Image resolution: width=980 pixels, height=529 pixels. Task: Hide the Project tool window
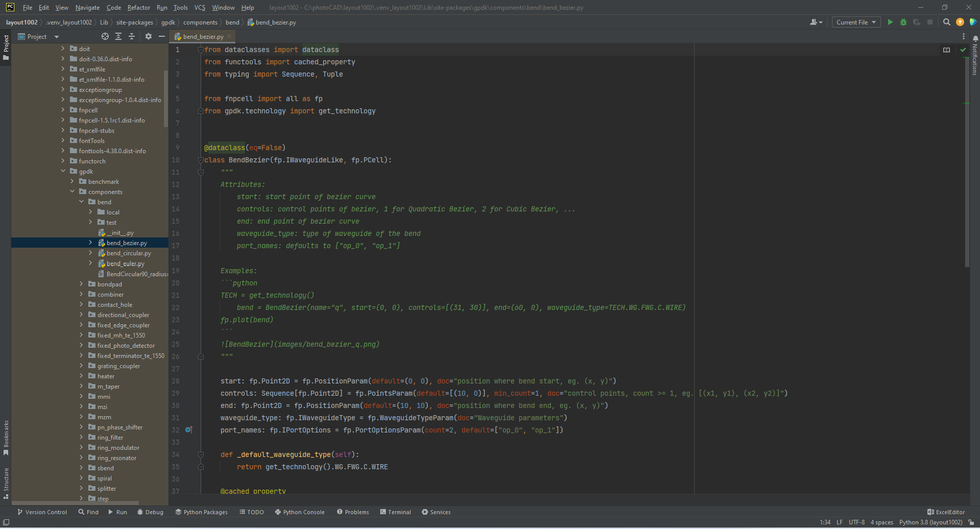162,36
